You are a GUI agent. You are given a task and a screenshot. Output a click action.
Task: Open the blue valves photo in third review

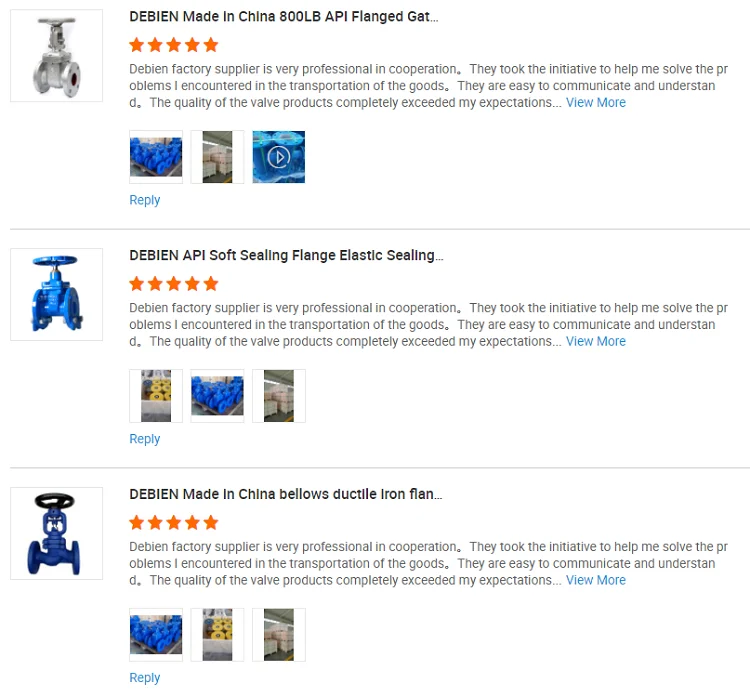point(156,635)
